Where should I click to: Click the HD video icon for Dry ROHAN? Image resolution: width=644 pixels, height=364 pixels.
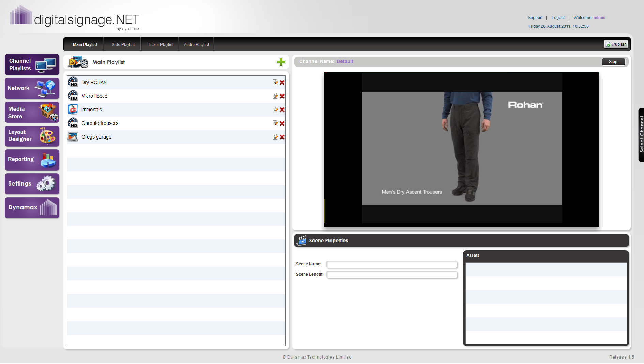pyautogui.click(x=73, y=82)
